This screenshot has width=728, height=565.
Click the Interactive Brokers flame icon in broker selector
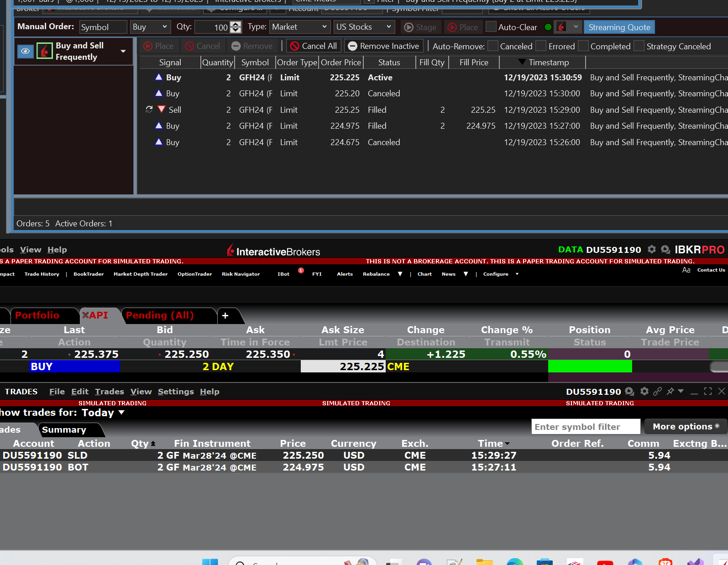(x=561, y=27)
